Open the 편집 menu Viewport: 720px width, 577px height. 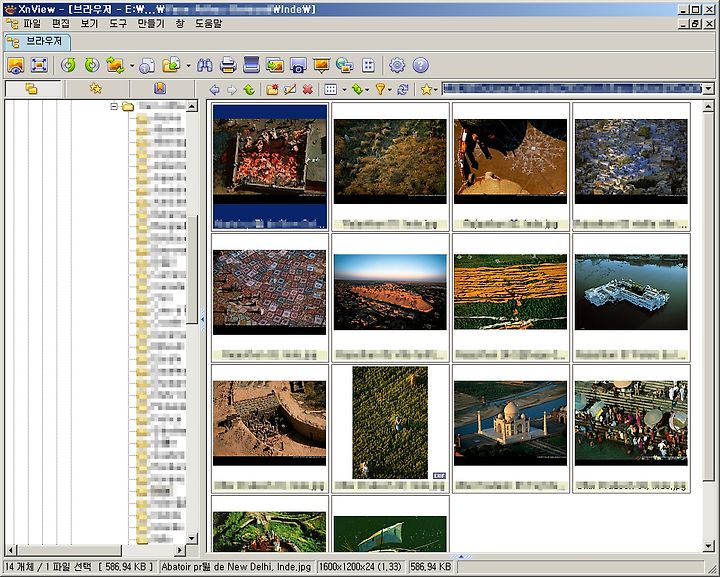(x=61, y=23)
